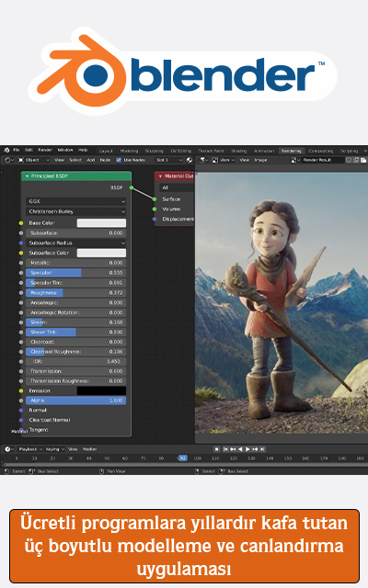Screen dimensions: 368x588
Task: Click the record auto-keying dot in the timeline
Action: tap(217, 449)
